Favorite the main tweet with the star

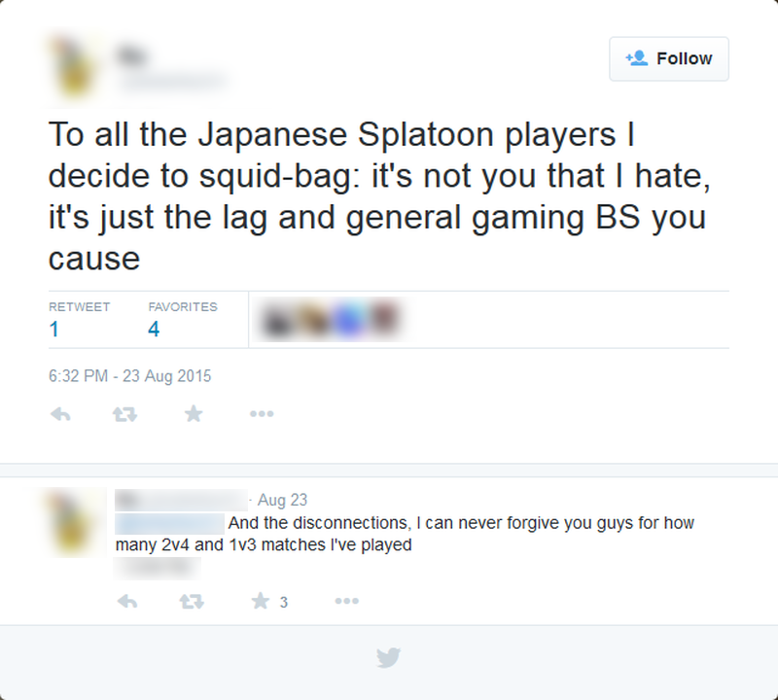(x=194, y=413)
